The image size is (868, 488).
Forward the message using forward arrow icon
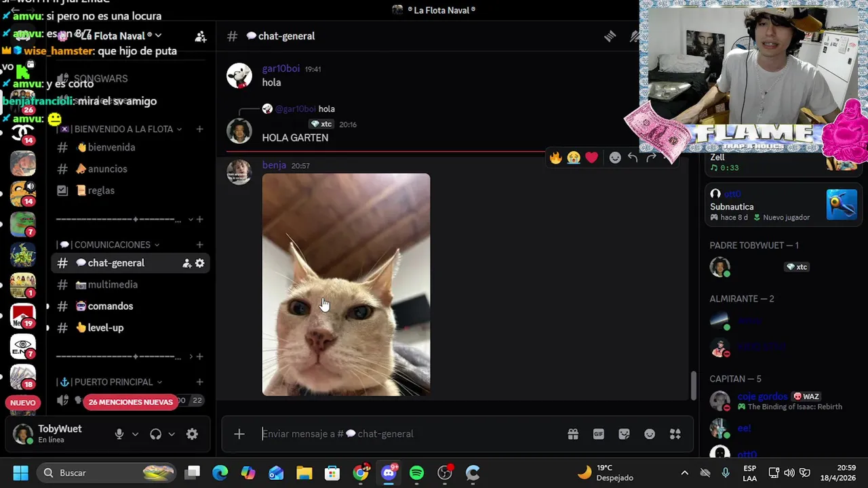[x=651, y=158]
